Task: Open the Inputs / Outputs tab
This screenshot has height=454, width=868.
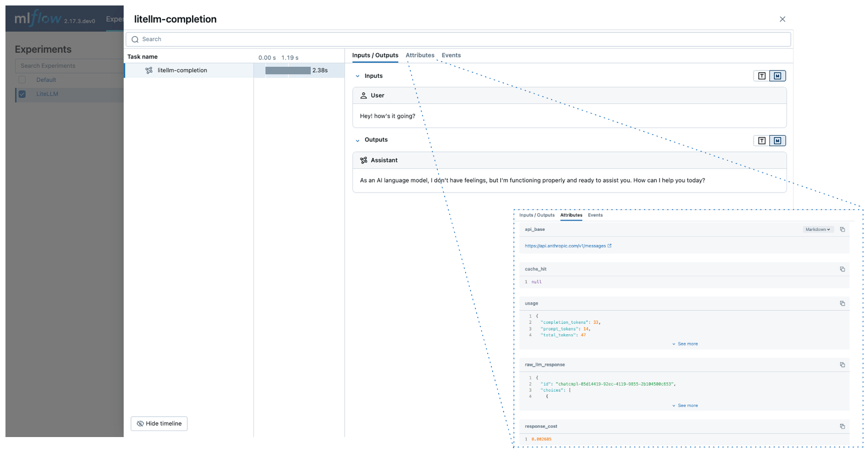Action: click(x=375, y=55)
